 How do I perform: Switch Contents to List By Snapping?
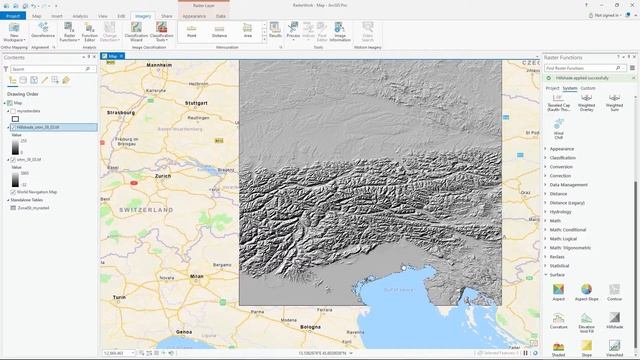click(55, 80)
